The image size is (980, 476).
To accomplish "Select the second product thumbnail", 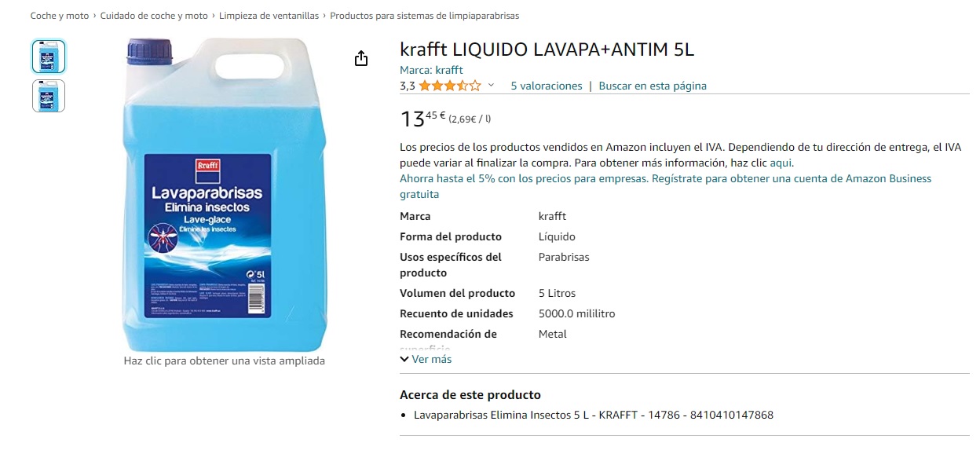I will point(49,96).
